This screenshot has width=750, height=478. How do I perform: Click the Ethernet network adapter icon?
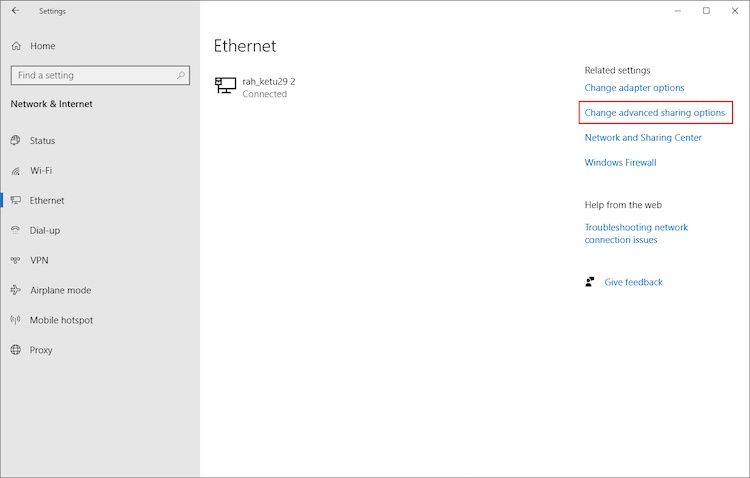(x=225, y=86)
